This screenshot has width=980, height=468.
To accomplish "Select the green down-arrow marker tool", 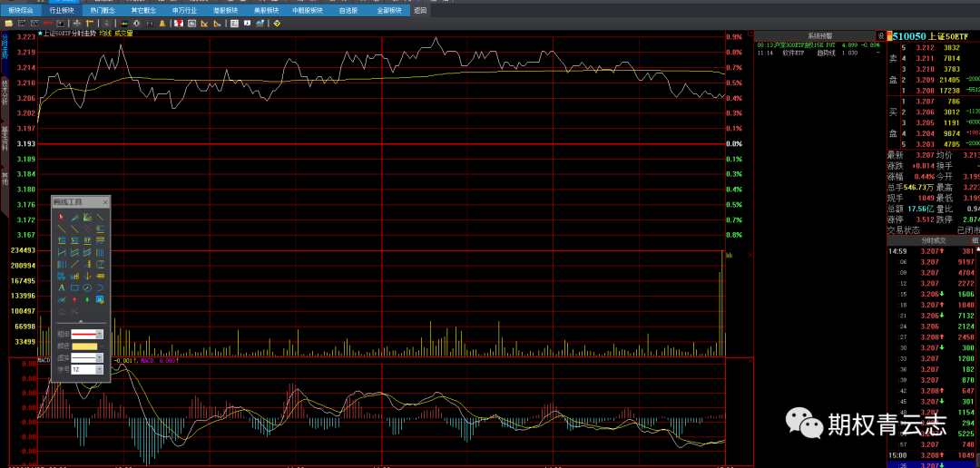I will (x=86, y=299).
